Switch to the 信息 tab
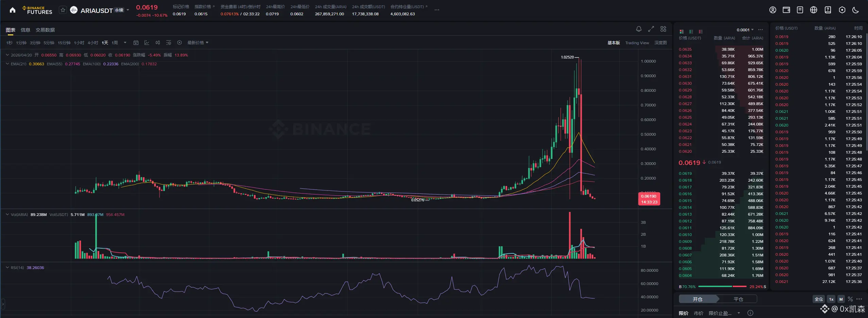Screen dimensions: 868x318 (25, 30)
